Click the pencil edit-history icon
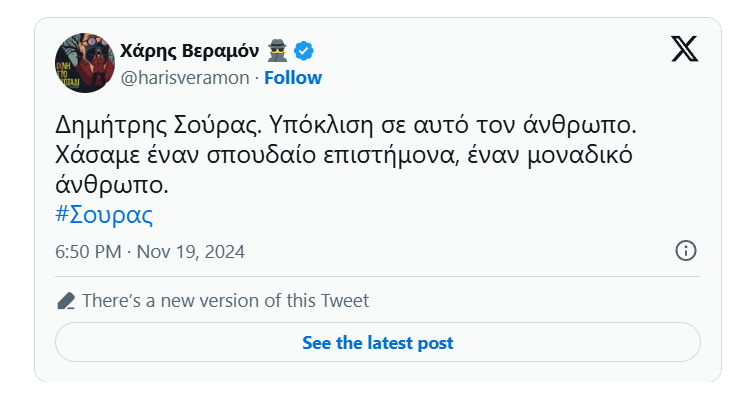The image size is (742, 406). click(x=66, y=300)
